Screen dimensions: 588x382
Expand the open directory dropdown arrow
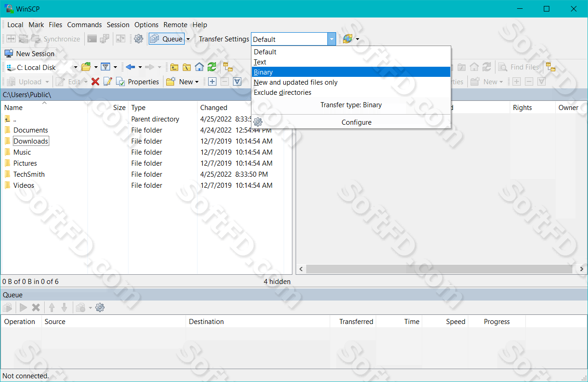tap(96, 67)
